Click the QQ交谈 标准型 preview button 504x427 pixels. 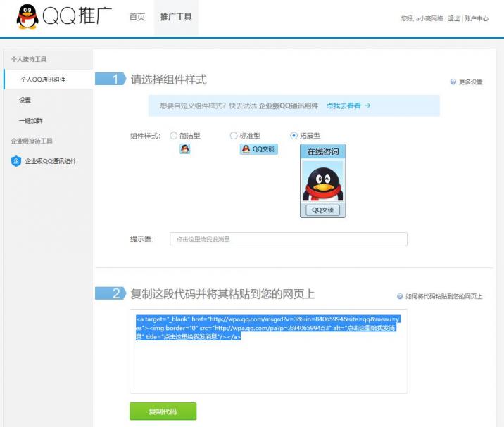259,149
